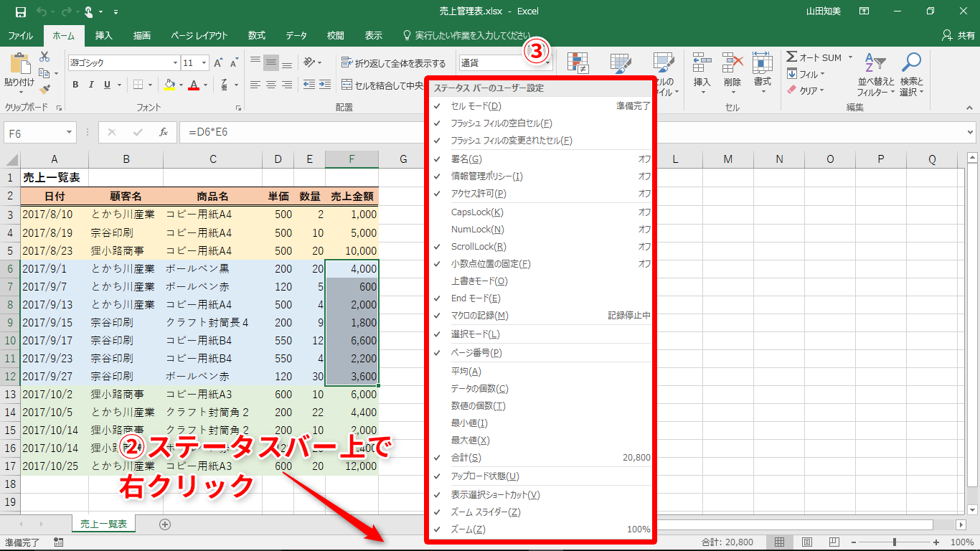The image size is (980, 551).
Task: Align text to the left
Action: [x=255, y=85]
